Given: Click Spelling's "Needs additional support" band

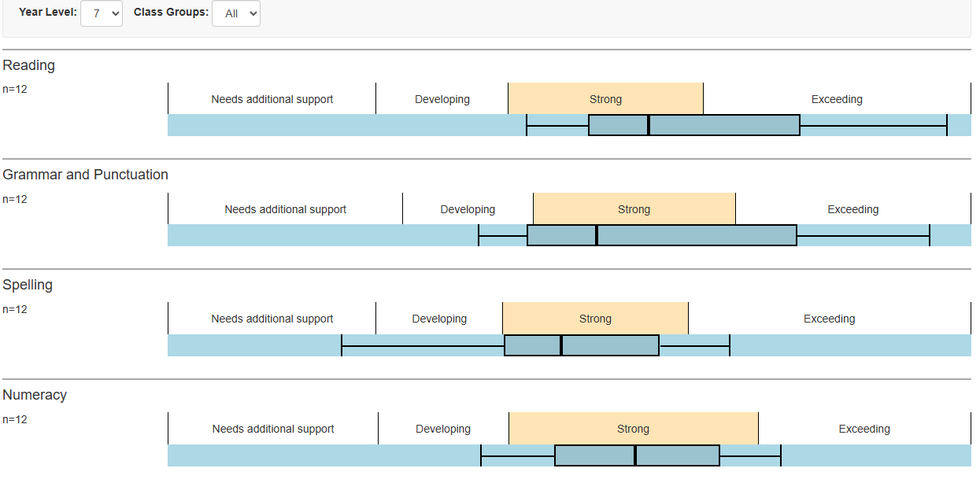Looking at the screenshot, I should (x=272, y=319).
